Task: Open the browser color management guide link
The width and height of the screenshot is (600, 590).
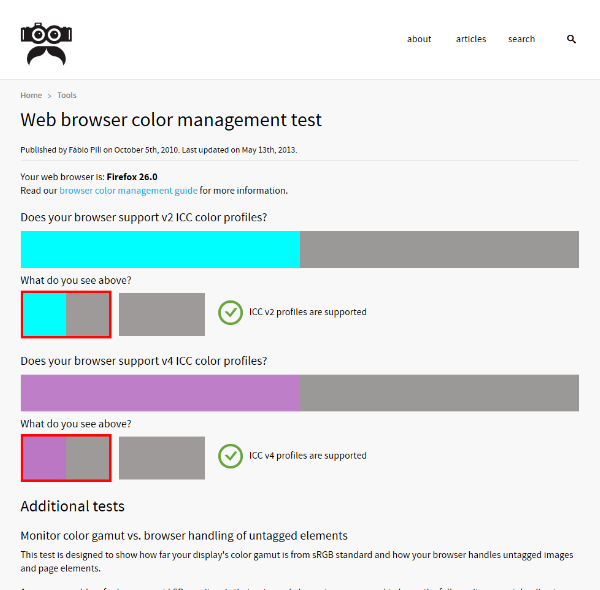Action: 128,190
